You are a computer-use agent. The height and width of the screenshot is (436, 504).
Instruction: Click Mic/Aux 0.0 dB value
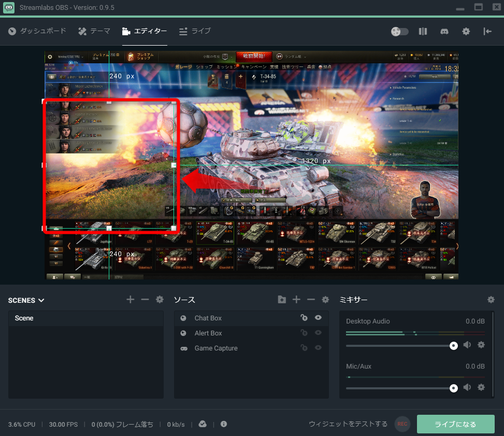click(x=475, y=366)
